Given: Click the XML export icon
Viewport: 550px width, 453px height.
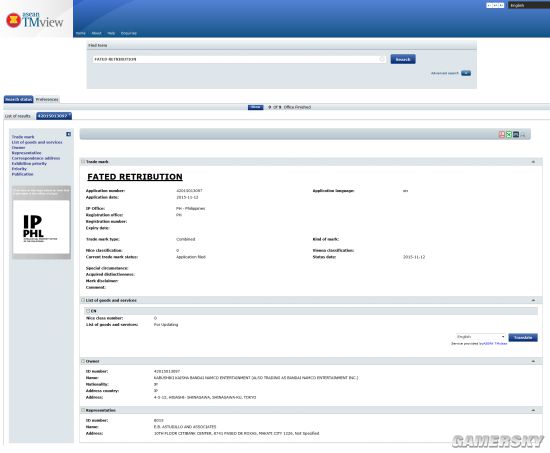Looking at the screenshot, I should point(516,134).
